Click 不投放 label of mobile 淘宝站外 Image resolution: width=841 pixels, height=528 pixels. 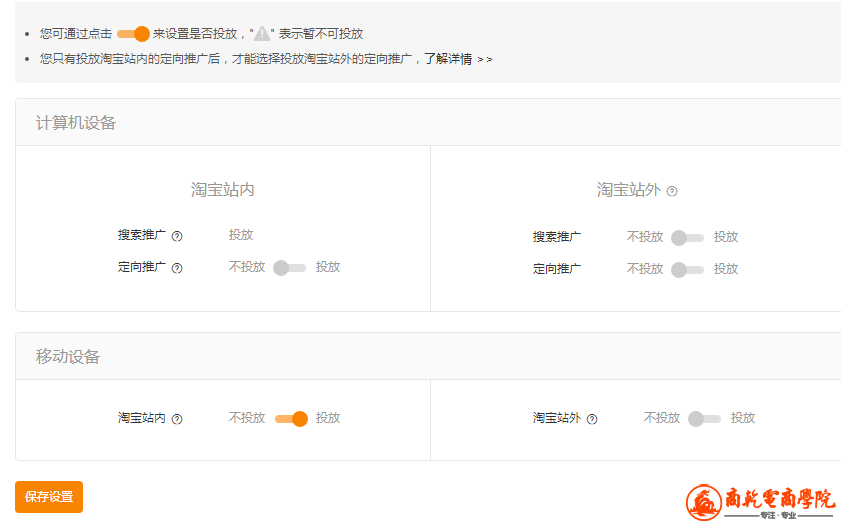pyautogui.click(x=661, y=417)
